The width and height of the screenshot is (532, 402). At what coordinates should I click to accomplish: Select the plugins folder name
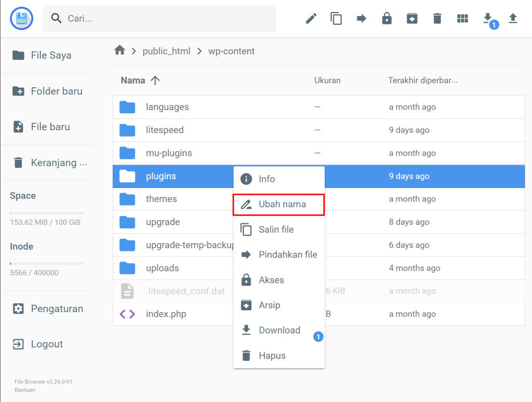[161, 176]
